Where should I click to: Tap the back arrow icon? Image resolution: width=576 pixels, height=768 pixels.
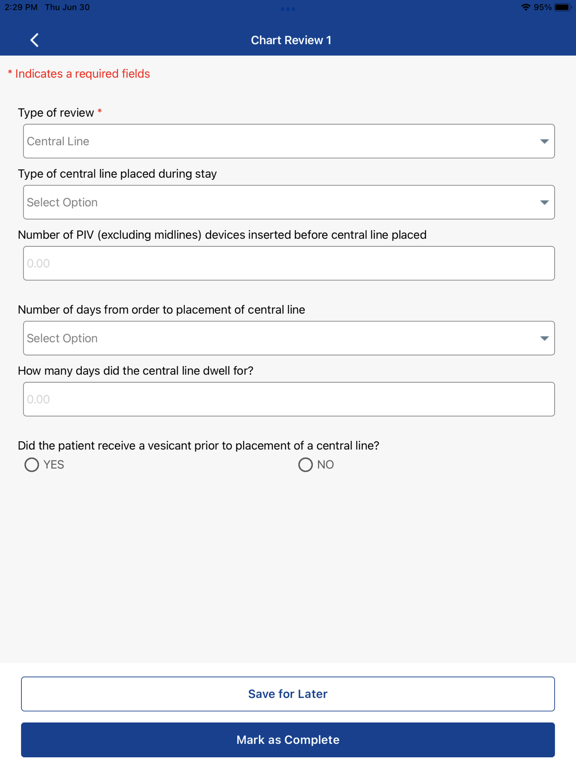[34, 40]
